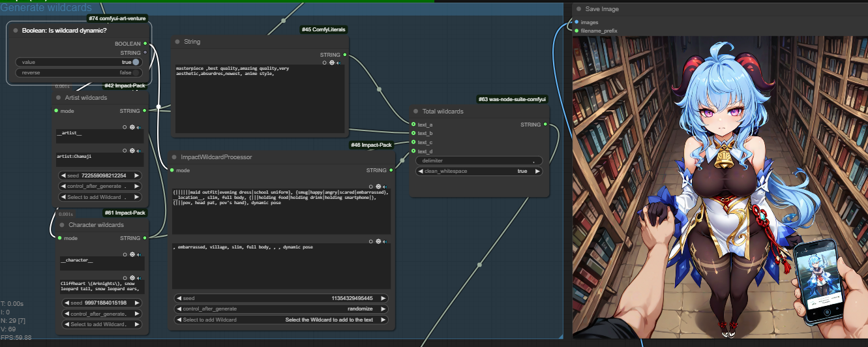Decrease seed with left arrow in ImpactWildcardProcessor
868x347 pixels.
click(180, 298)
